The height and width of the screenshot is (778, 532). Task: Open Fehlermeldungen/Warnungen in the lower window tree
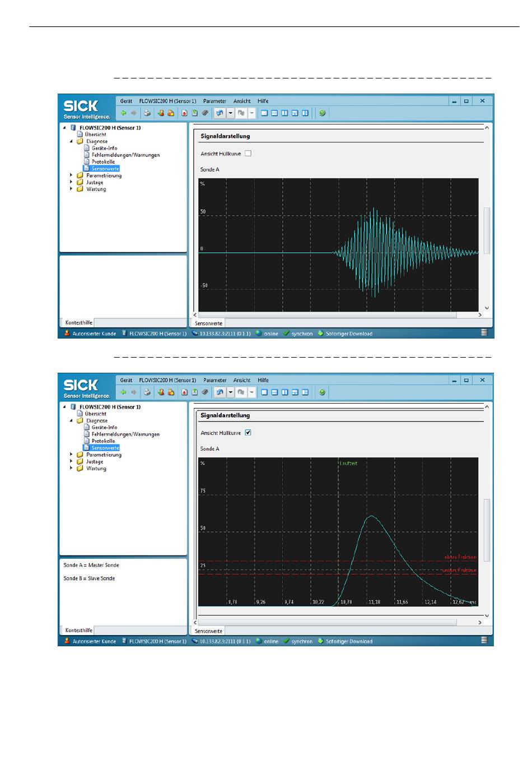click(x=125, y=434)
